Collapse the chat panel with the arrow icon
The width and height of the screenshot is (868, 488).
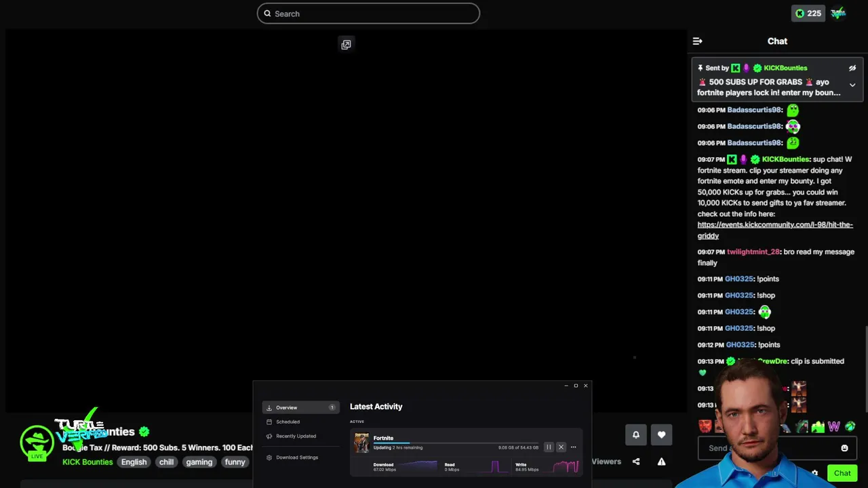pyautogui.click(x=697, y=41)
